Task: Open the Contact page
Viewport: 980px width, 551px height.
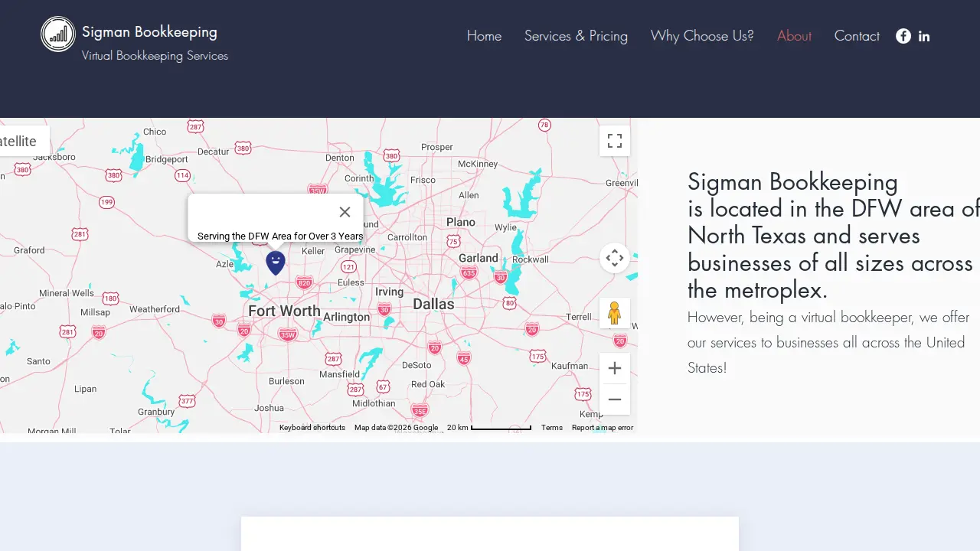Action: (x=857, y=36)
